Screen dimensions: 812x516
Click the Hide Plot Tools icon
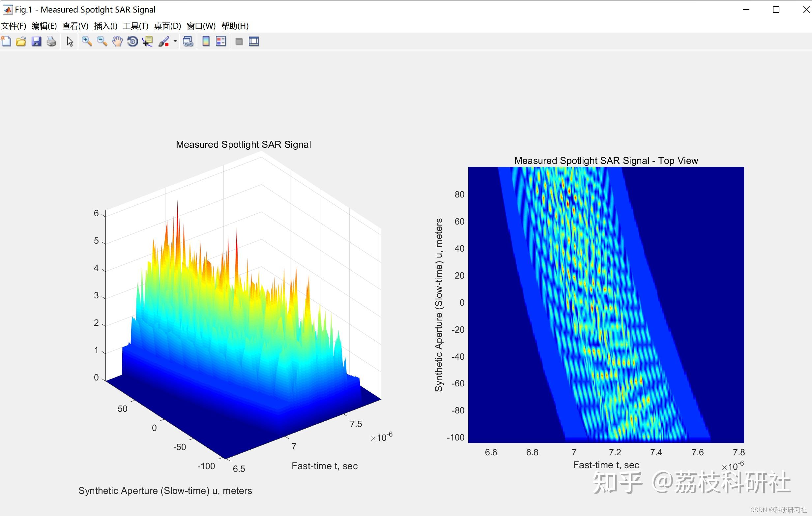point(239,42)
